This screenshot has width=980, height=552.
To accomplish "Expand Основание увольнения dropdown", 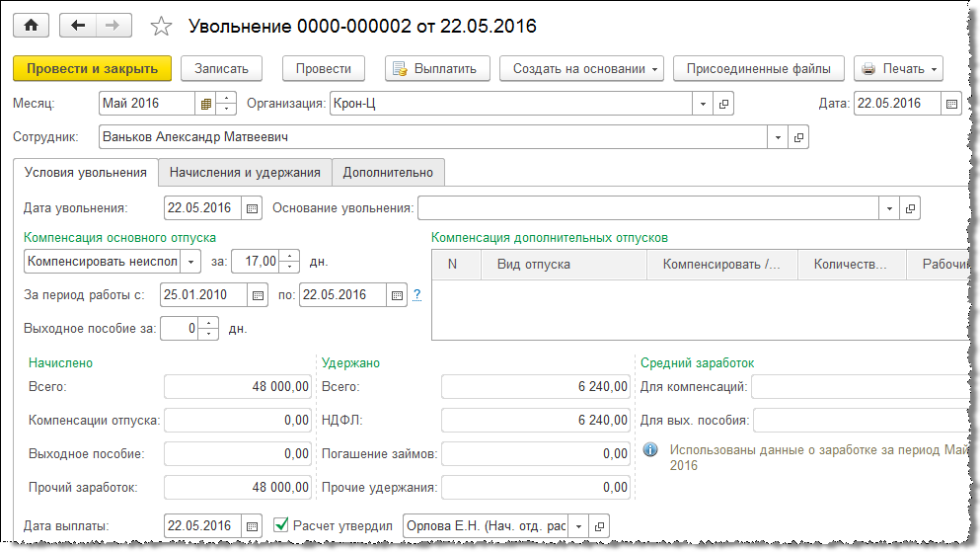I will click(x=889, y=208).
